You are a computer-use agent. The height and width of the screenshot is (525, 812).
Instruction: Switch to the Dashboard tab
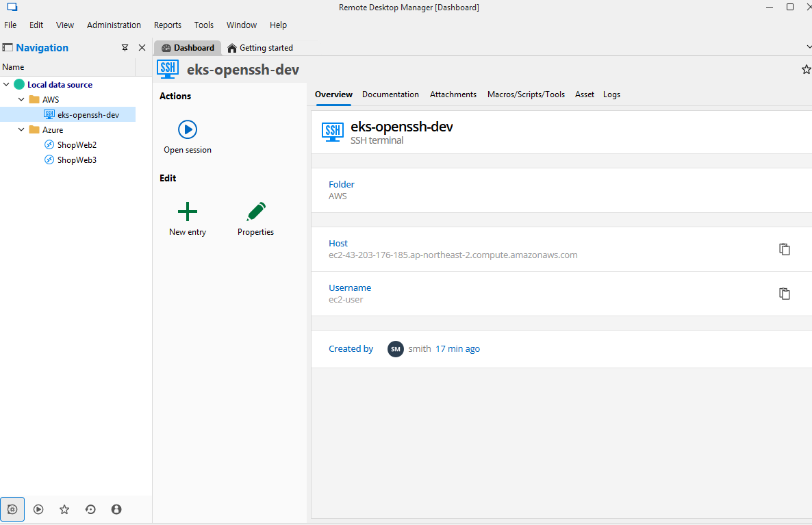point(188,48)
